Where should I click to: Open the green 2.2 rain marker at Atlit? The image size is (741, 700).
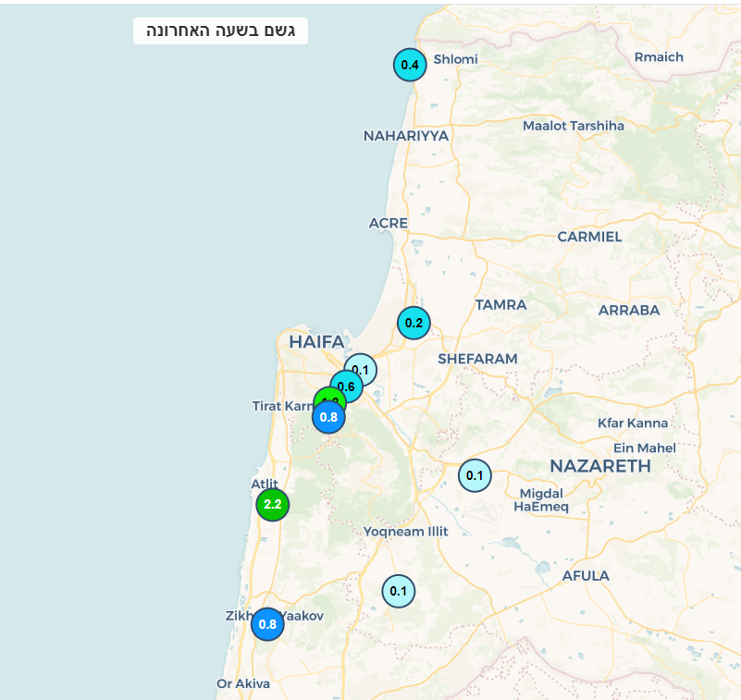pyautogui.click(x=273, y=504)
